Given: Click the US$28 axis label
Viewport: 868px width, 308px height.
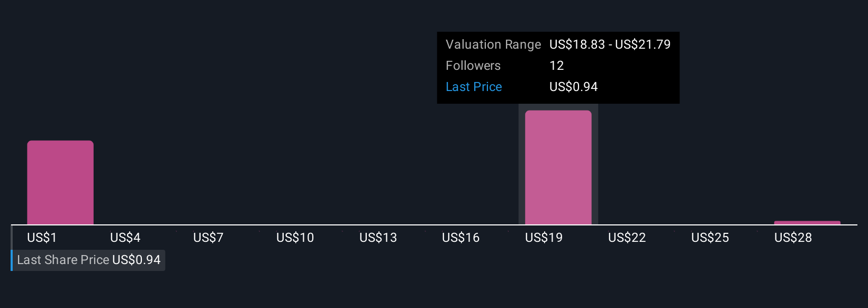Looking at the screenshot, I should [793, 238].
